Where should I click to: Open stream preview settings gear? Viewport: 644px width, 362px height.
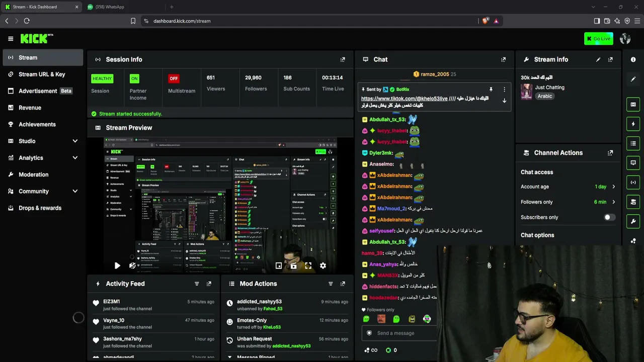[x=323, y=265]
